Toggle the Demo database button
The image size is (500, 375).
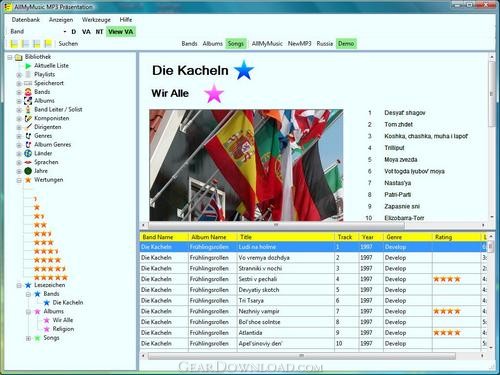click(346, 44)
